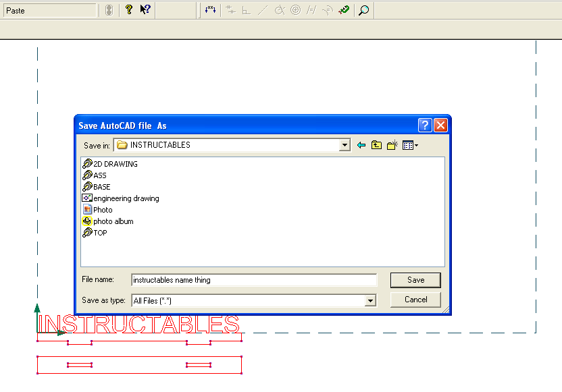Open help with yellow question mark
562x392 pixels.
pos(129,9)
